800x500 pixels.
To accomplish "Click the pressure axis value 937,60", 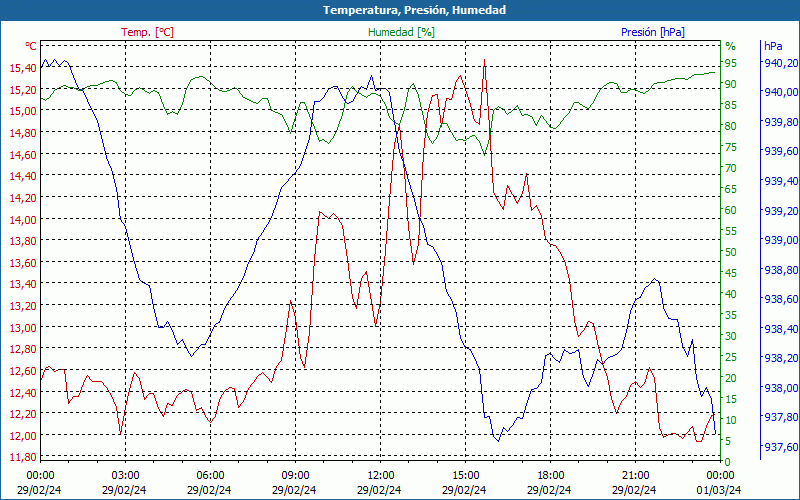I will pos(781,447).
